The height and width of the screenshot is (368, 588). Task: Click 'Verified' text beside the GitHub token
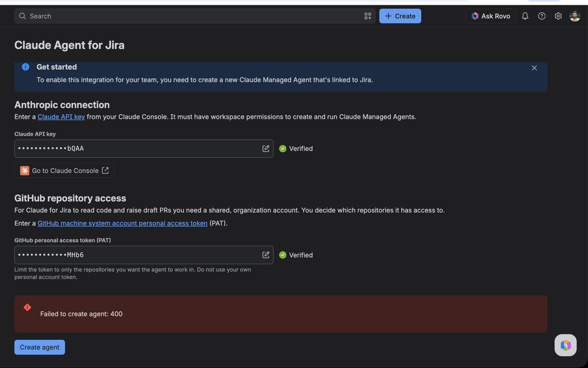(301, 255)
